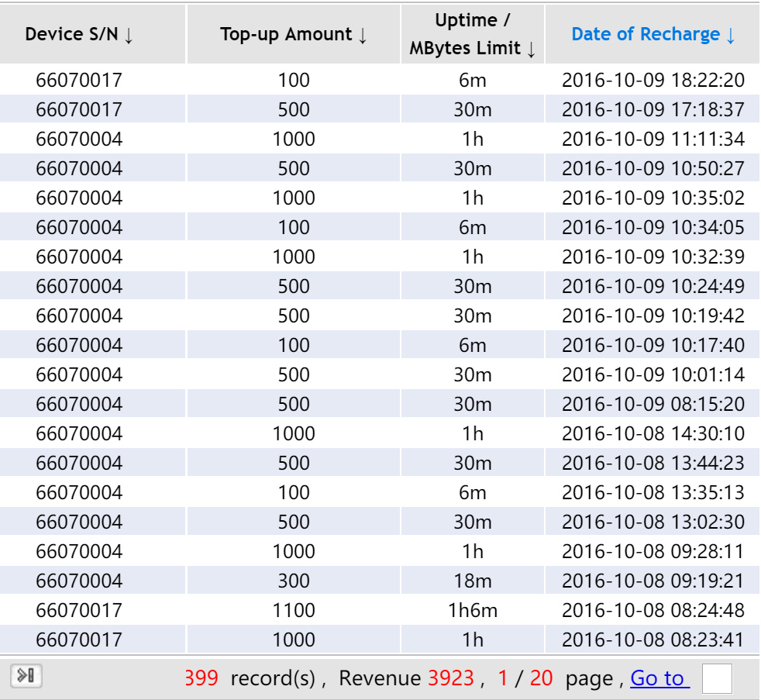The image size is (761, 700).
Task: Select date 2016-10-09 10:17:40
Action: pos(653,345)
